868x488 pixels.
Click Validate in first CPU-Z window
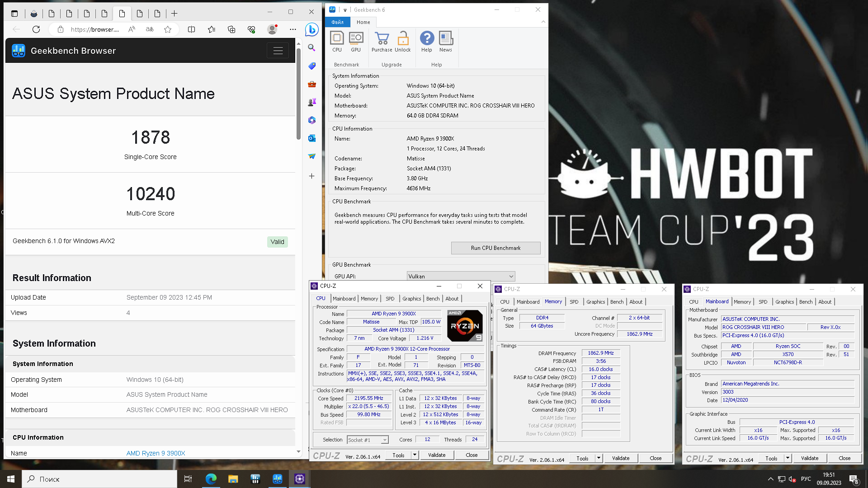pyautogui.click(x=437, y=455)
